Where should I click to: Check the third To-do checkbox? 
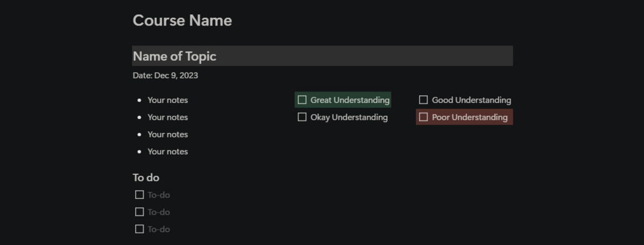point(139,229)
